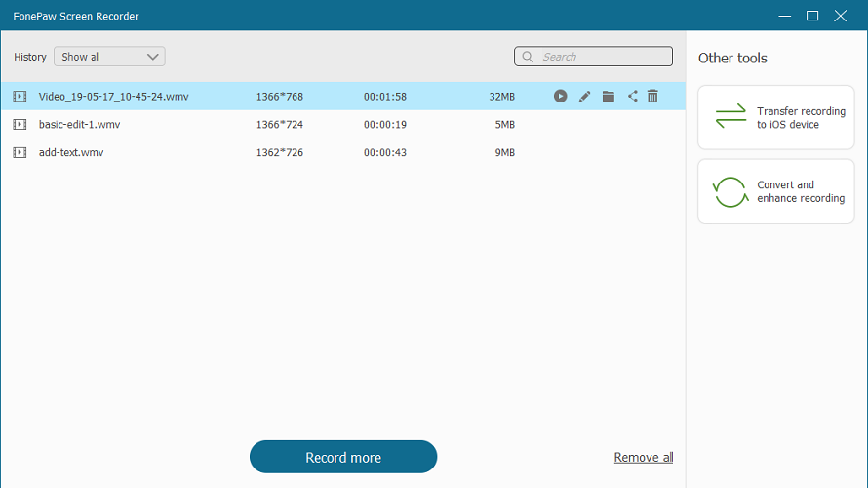868x488 pixels.
Task: Click the green transfer arrows icon
Action: (x=730, y=116)
